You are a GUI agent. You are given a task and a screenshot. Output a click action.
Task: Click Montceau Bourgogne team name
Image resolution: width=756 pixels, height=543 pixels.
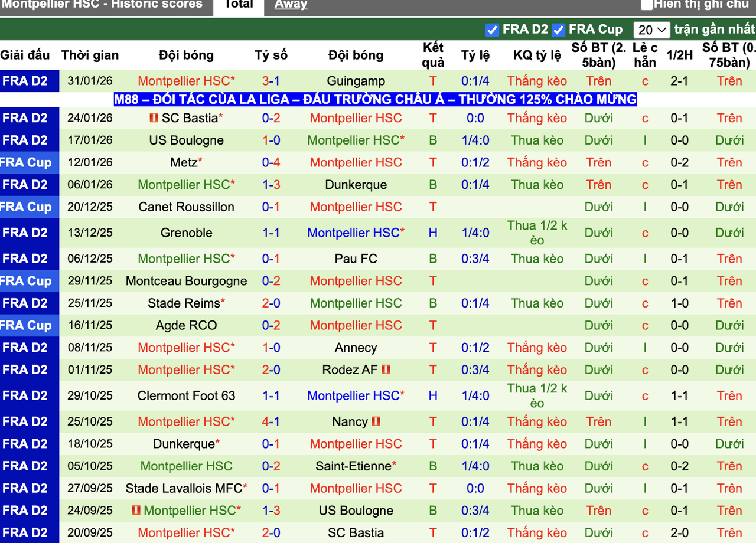[x=187, y=282]
